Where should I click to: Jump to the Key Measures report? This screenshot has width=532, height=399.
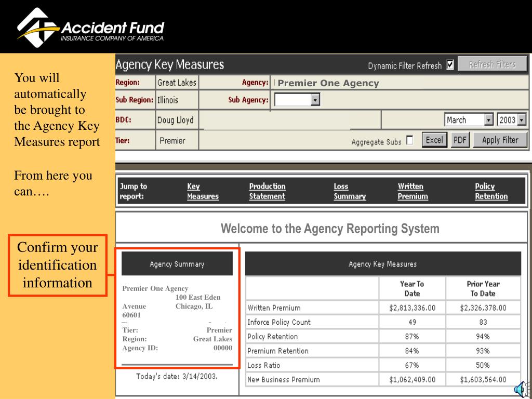203,191
